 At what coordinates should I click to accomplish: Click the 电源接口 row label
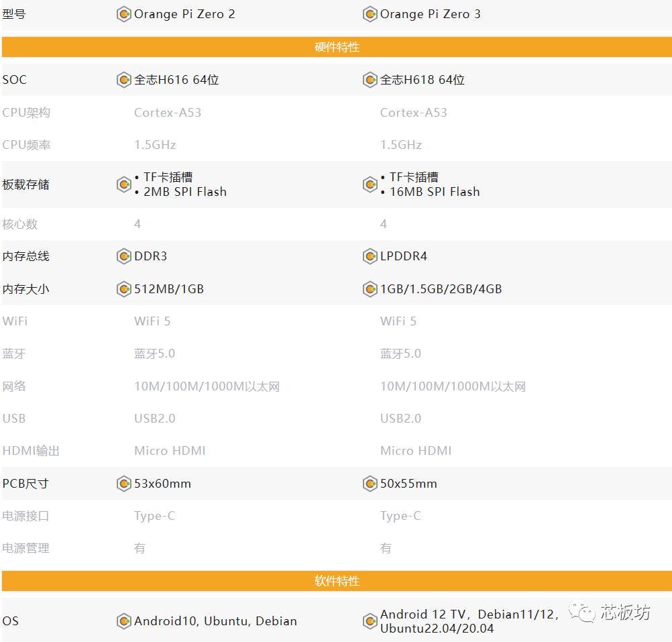coord(25,516)
